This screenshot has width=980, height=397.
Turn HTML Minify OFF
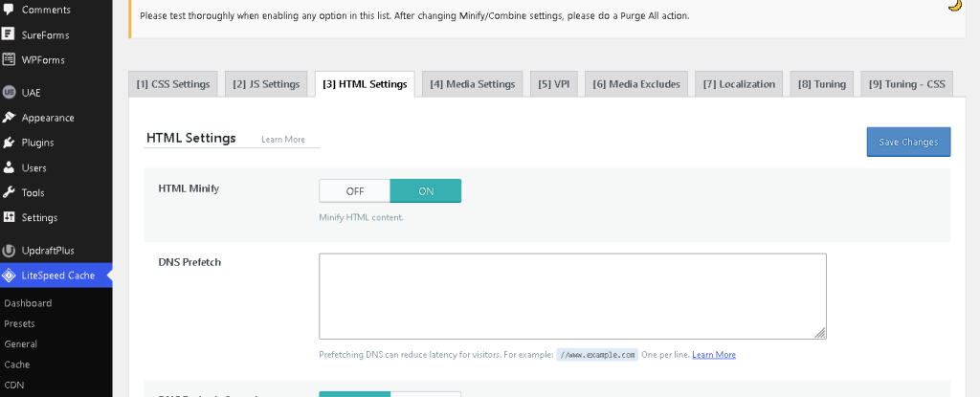pyautogui.click(x=354, y=191)
